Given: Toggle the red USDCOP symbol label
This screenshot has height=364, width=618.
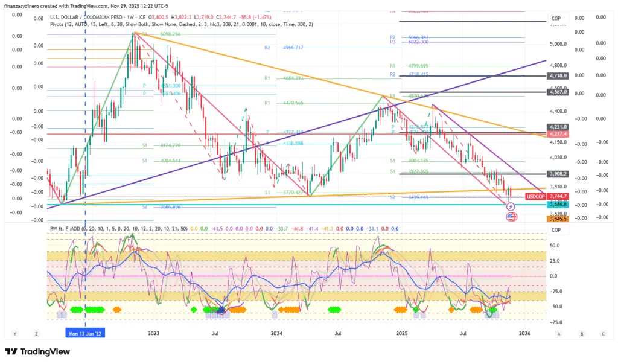Looking at the screenshot, I should click(x=536, y=197).
